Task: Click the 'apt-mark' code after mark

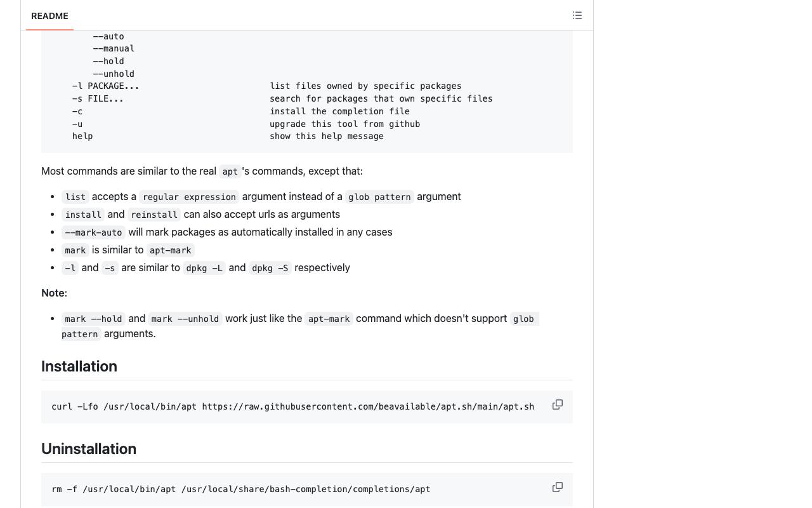Action: click(170, 250)
